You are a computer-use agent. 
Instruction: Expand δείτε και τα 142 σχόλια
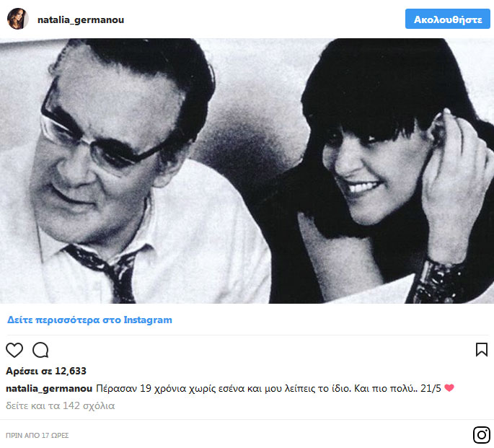pos(60,405)
